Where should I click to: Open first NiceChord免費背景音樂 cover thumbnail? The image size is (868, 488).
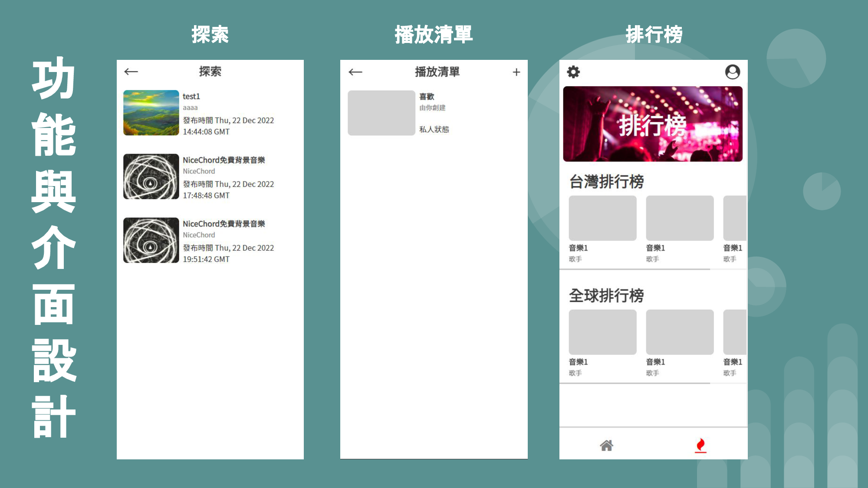coord(151,177)
